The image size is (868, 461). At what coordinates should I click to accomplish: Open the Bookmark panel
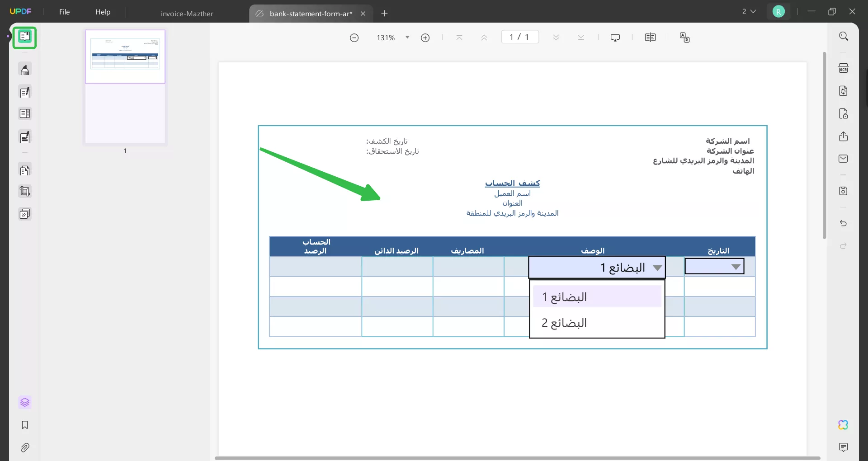[25, 425]
